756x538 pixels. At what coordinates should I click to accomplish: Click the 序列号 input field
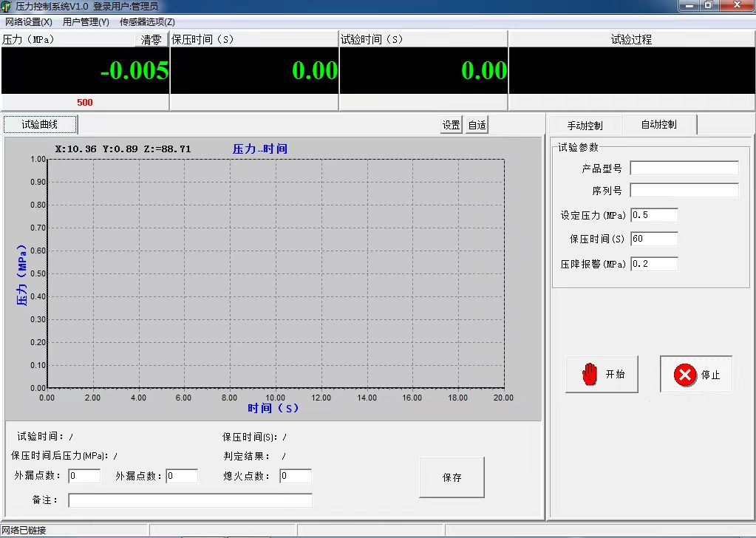(684, 190)
